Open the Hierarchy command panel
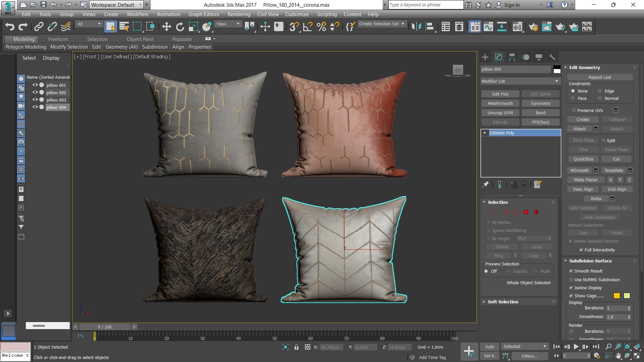644x362 pixels. point(512,57)
